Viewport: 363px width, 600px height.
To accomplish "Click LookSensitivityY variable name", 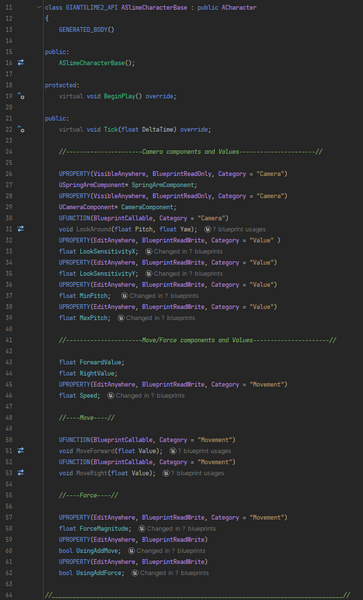I will [107, 274].
